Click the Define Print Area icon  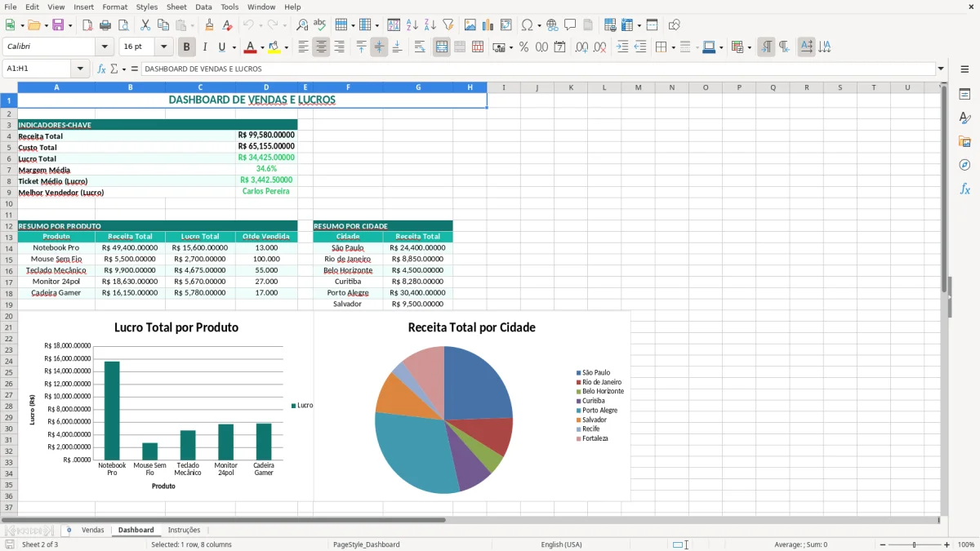[611, 25]
